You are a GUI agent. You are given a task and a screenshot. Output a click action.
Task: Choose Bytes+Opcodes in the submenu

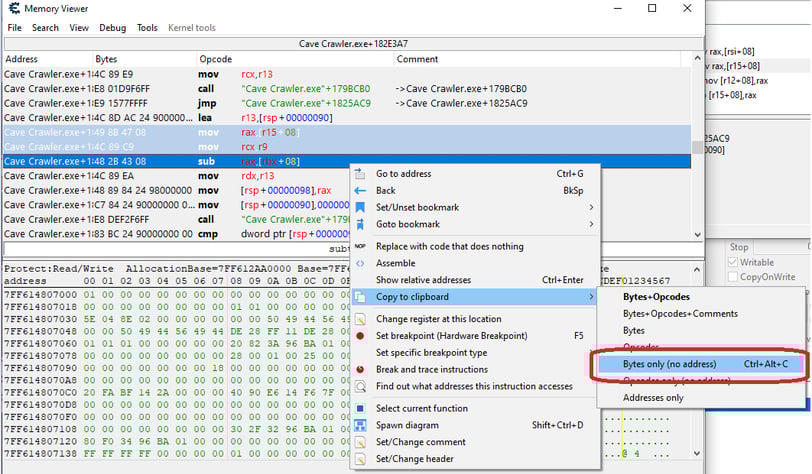tap(701, 297)
